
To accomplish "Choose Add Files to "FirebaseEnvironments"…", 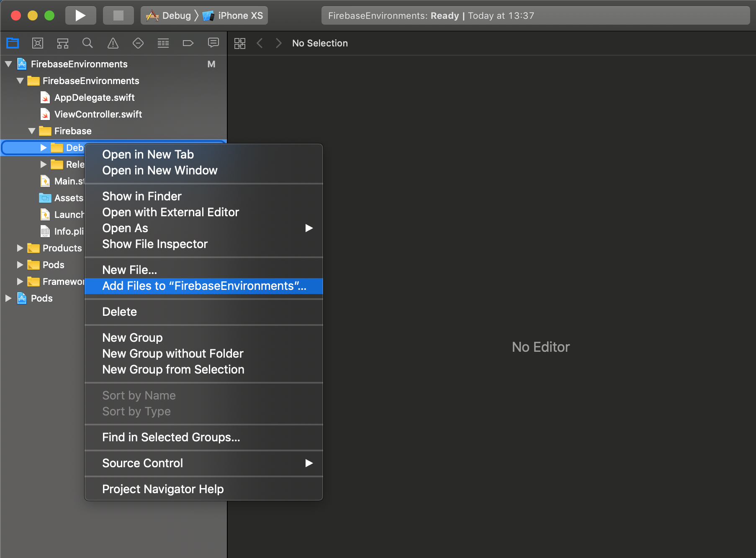I will pos(203,286).
